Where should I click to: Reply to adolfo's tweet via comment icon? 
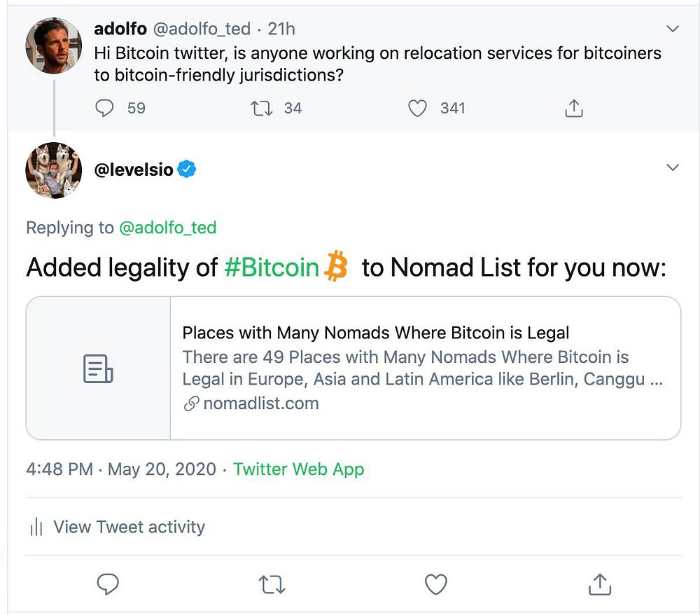coord(104,108)
